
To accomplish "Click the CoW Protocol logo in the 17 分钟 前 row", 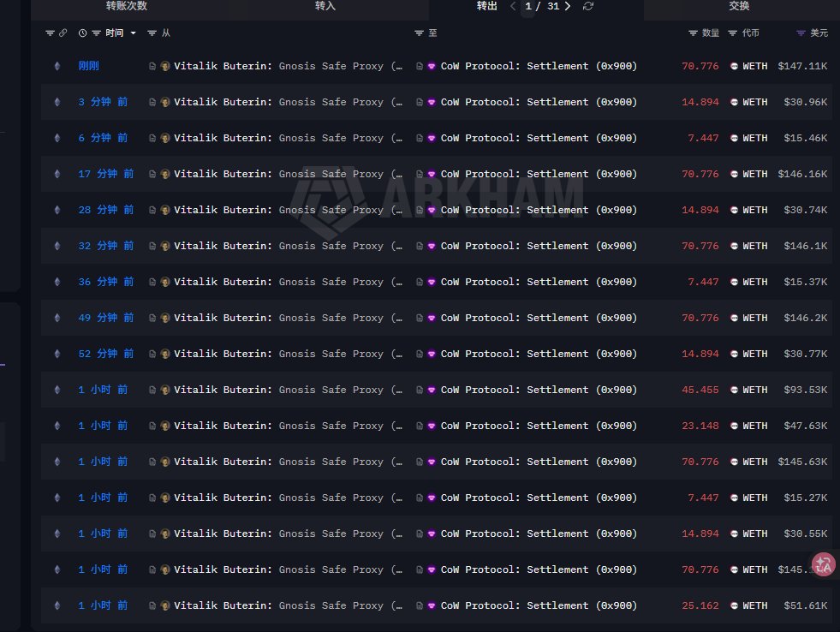I will [432, 174].
